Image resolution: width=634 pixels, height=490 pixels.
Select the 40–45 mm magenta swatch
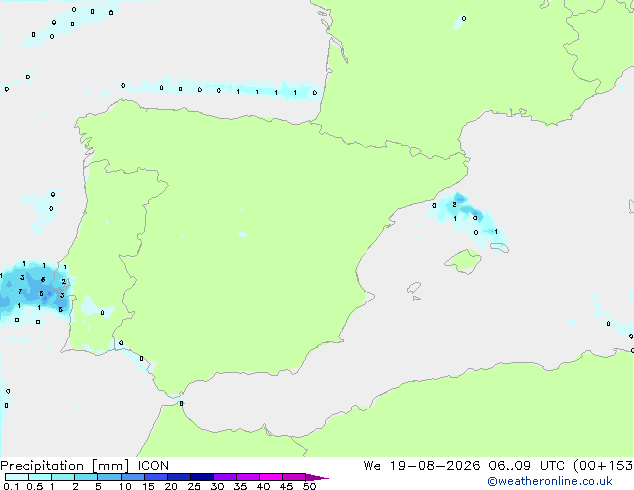coord(271,477)
